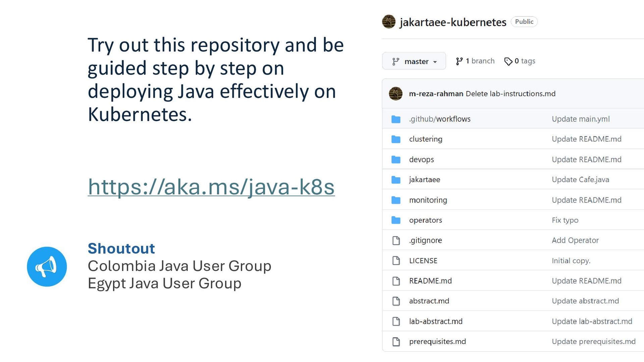This screenshot has width=644, height=362.
Task: Open the lab-abstract.md file
Action: [436, 321]
